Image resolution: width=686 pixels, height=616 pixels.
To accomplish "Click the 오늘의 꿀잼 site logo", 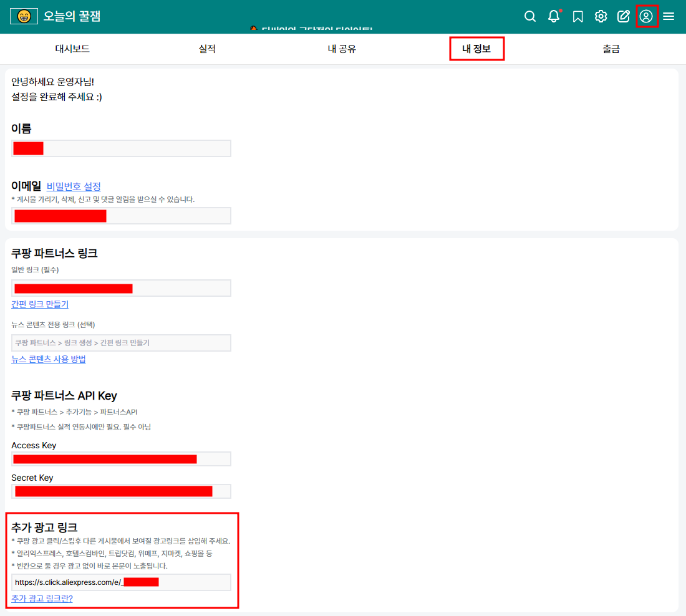I will (x=55, y=17).
